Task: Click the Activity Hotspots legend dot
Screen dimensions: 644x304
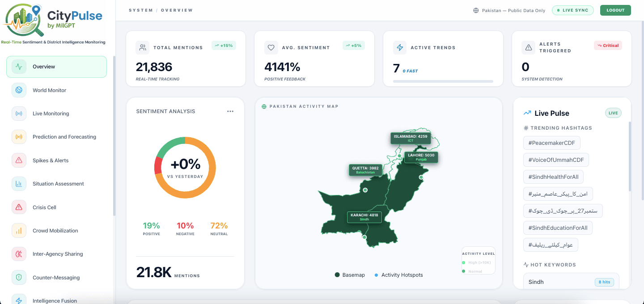Action: pos(376,275)
